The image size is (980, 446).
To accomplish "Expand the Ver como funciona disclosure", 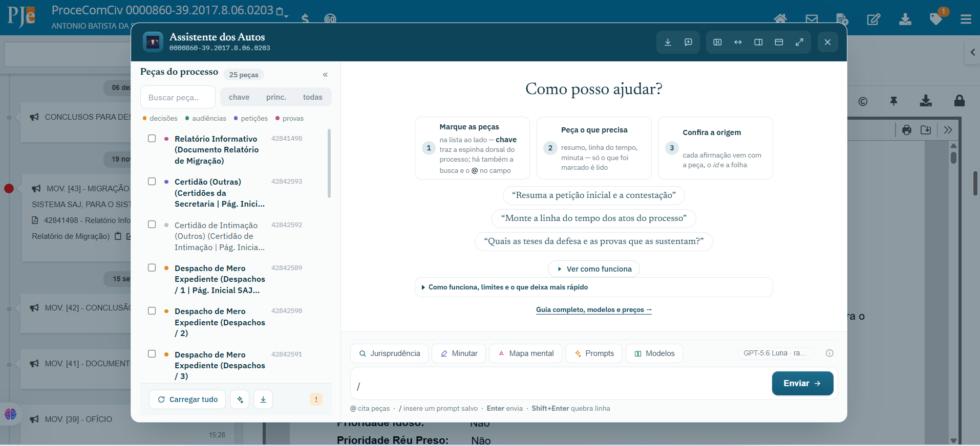I will click(594, 269).
